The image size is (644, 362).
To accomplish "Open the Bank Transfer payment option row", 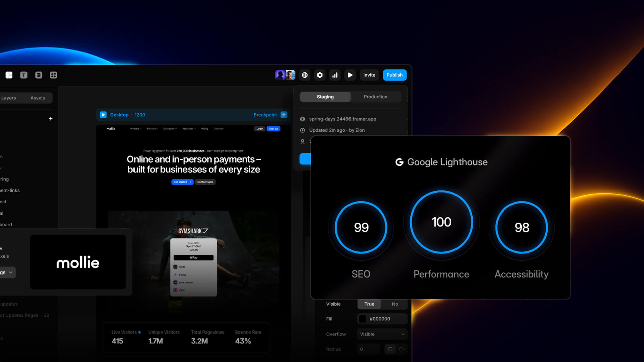I will [193, 282].
